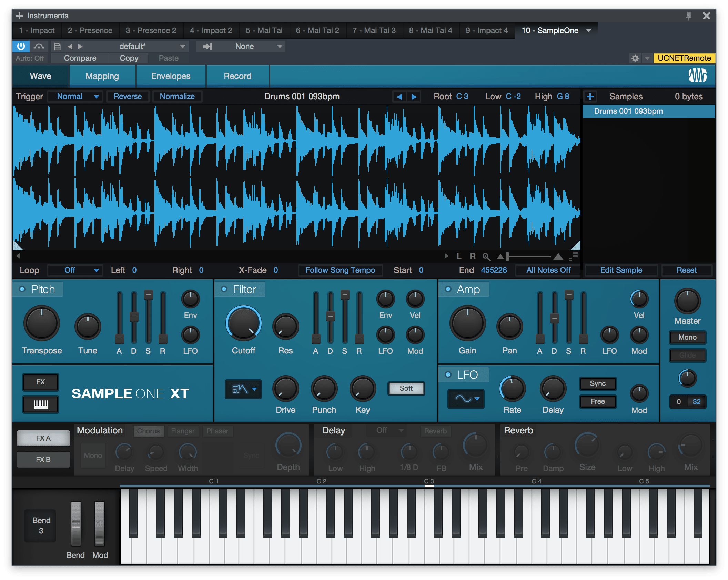Add a new instrument with plus icon
Image resolution: width=728 pixels, height=580 pixels.
19,16
